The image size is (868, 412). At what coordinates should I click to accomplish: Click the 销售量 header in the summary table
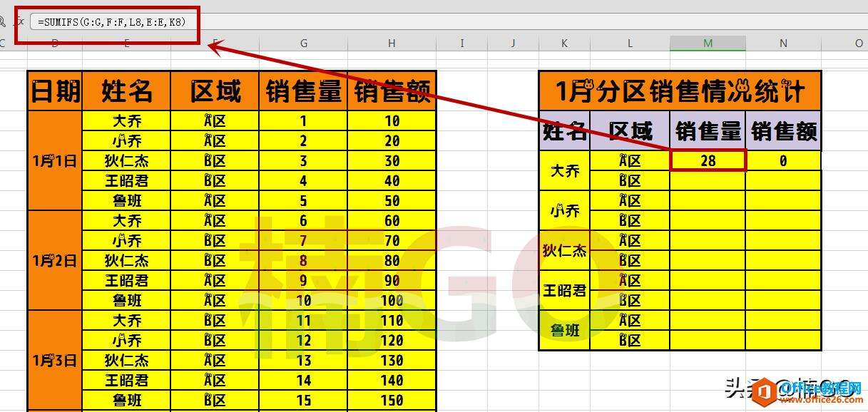708,130
